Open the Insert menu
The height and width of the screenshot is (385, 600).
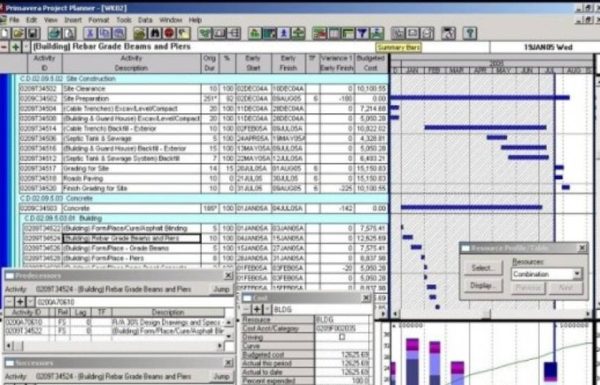click(x=73, y=20)
